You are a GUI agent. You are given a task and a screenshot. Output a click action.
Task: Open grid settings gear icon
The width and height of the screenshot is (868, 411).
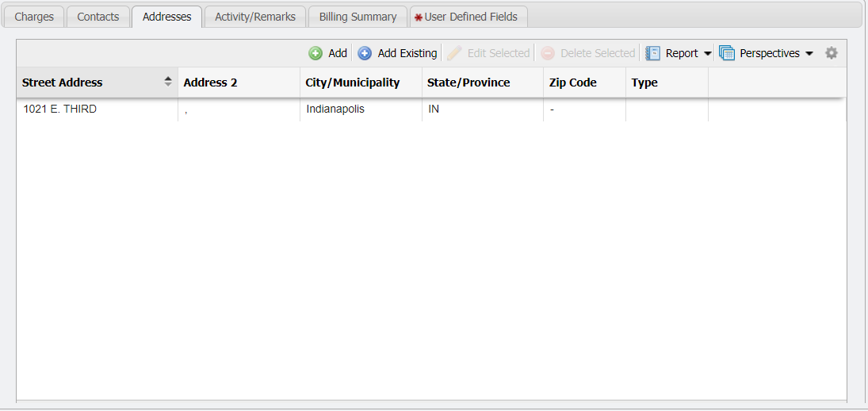pyautogui.click(x=831, y=53)
